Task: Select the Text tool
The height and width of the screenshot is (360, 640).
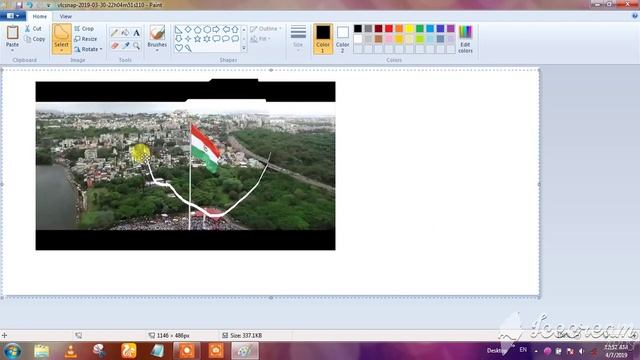Action: pyautogui.click(x=136, y=33)
